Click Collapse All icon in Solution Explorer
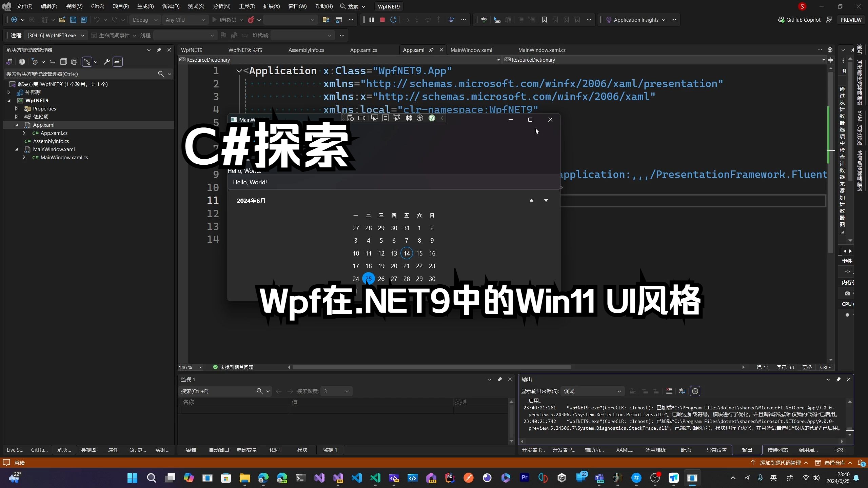 [63, 62]
